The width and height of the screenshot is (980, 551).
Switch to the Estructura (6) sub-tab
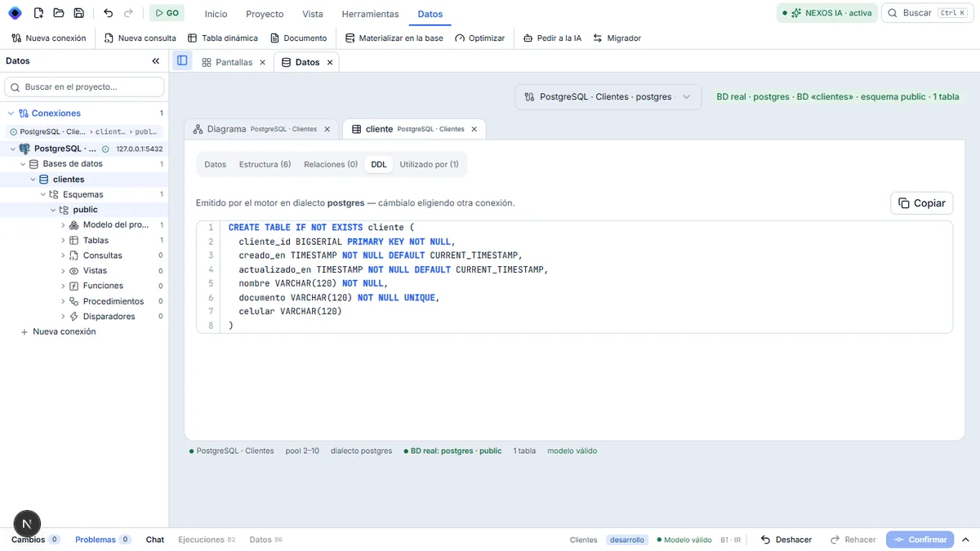[x=265, y=164]
